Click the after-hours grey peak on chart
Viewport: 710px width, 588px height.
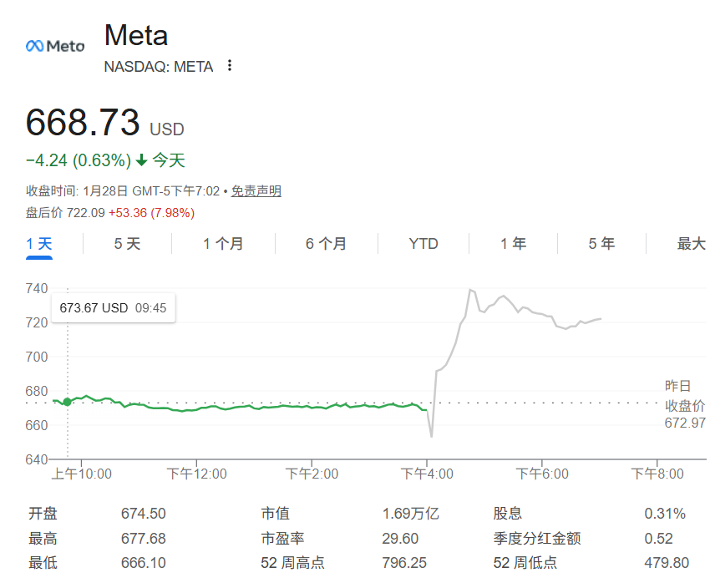pos(471,290)
